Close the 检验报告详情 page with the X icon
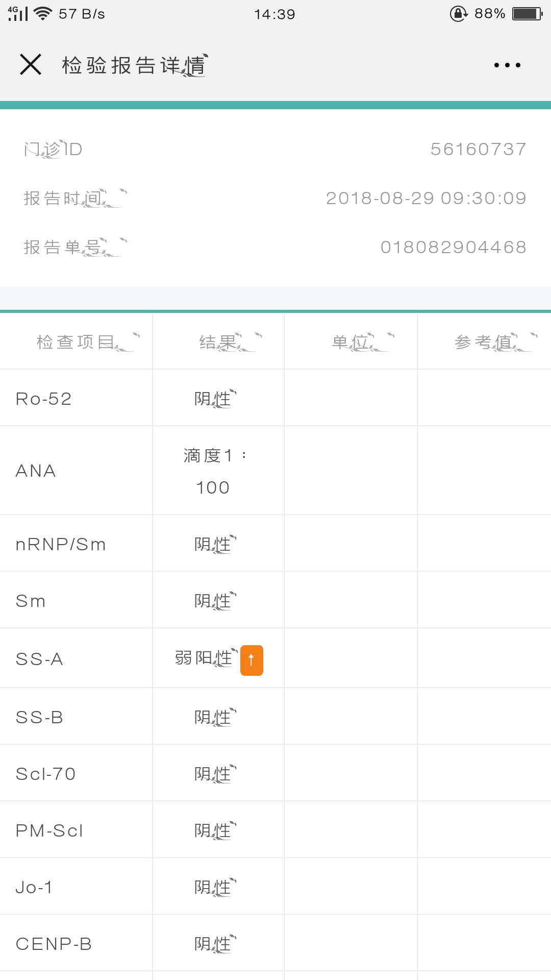Image resolution: width=551 pixels, height=980 pixels. coord(30,64)
